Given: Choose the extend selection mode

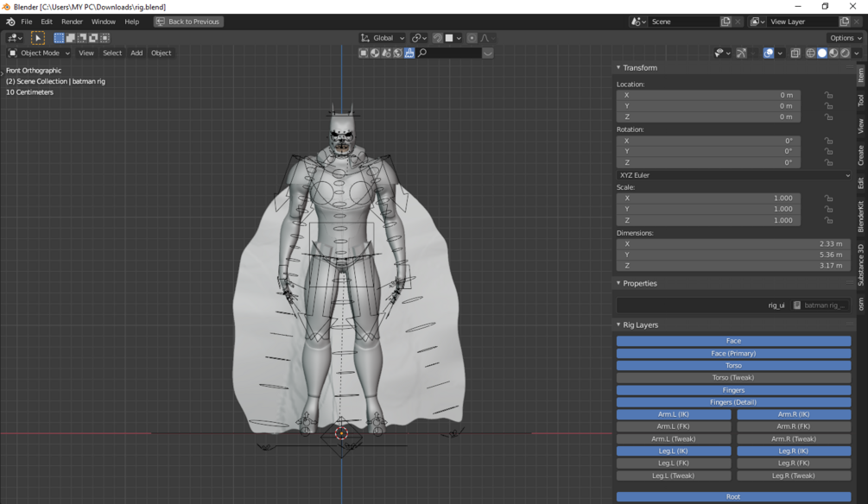Looking at the screenshot, I should 70,38.
